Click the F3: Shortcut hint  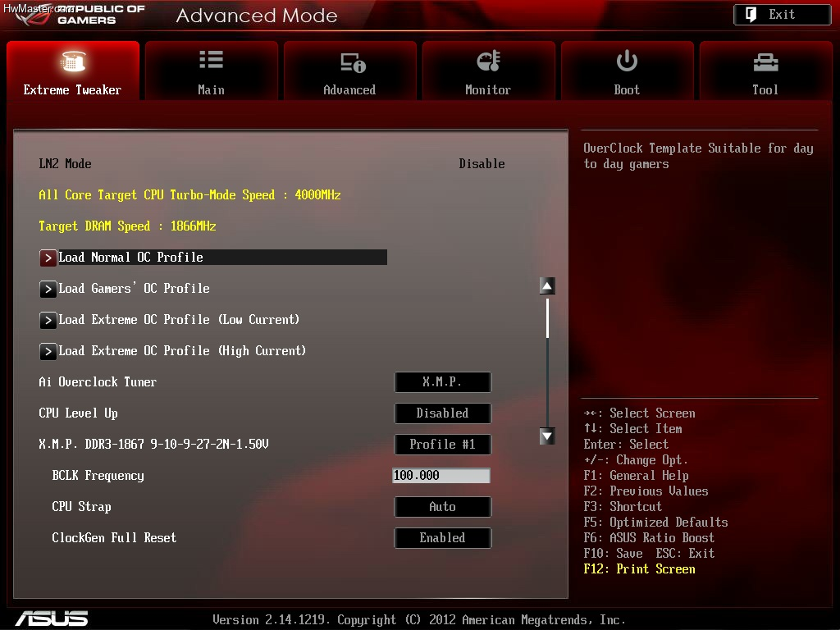point(623,507)
